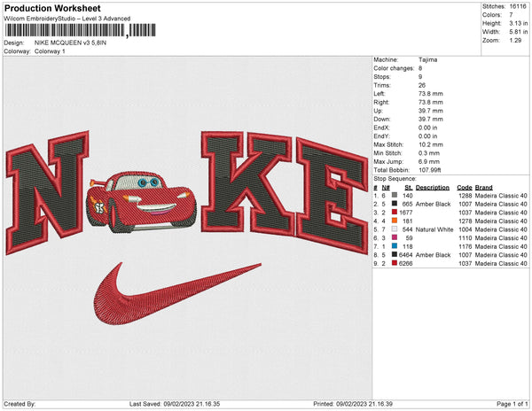Click the Machine value Tajima
The width and height of the screenshot is (532, 411).
[428, 59]
